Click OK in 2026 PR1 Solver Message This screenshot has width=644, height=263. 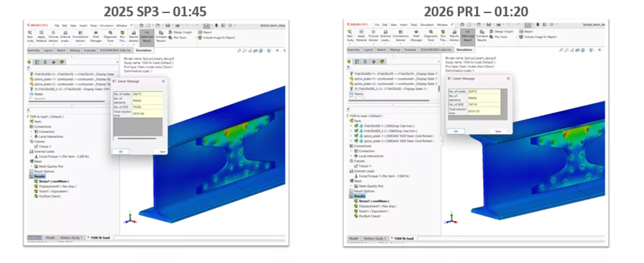456,131
